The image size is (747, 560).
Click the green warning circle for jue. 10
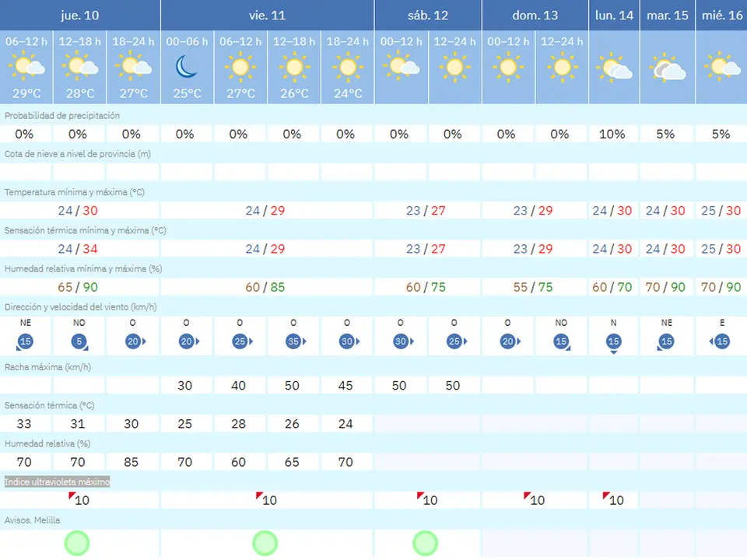tap(77, 544)
